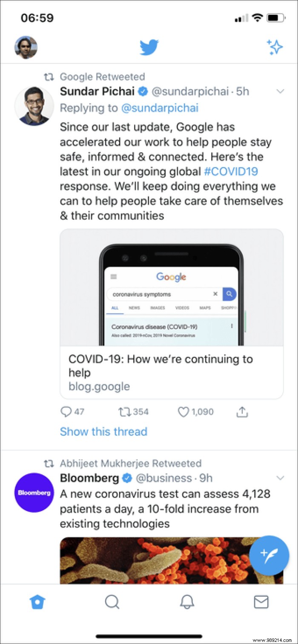298x644 pixels.
Task: Like Sundar Pichai's tweet
Action: click(x=183, y=411)
